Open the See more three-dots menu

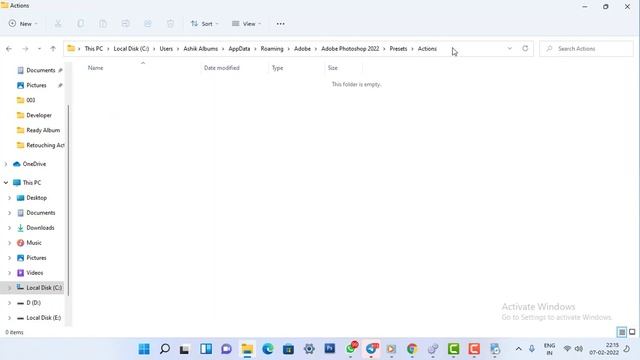[280, 24]
